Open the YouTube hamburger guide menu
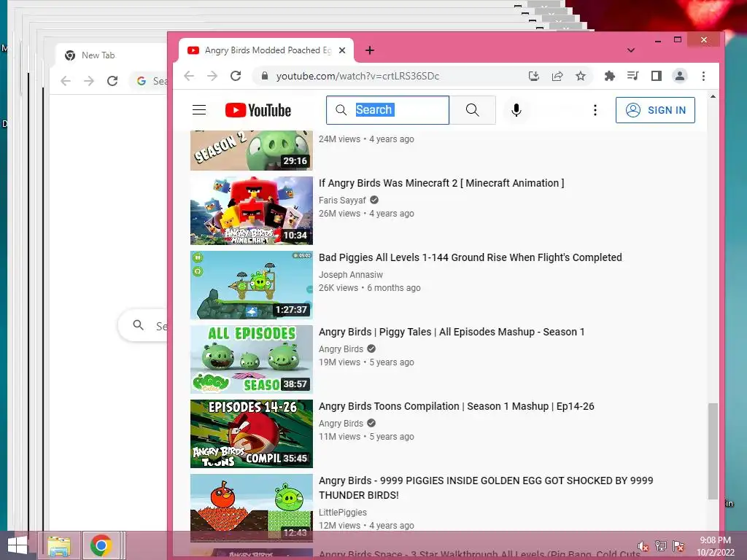The height and width of the screenshot is (560, 747). (199, 110)
